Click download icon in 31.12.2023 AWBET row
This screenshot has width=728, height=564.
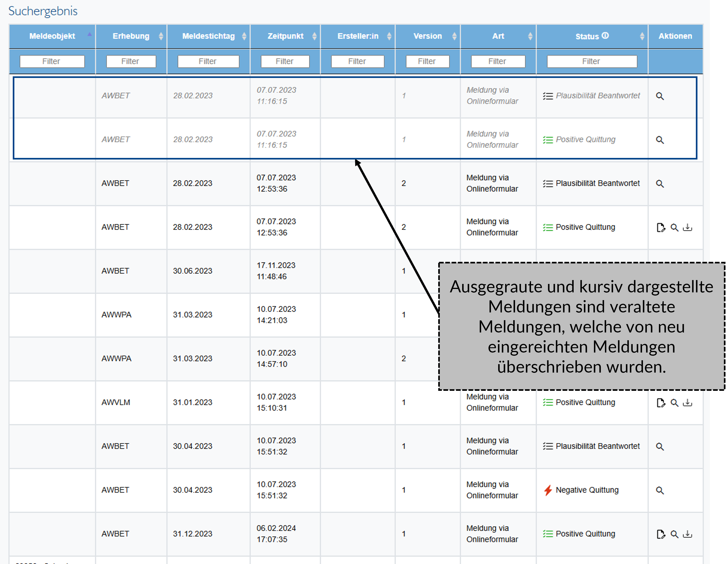point(687,534)
